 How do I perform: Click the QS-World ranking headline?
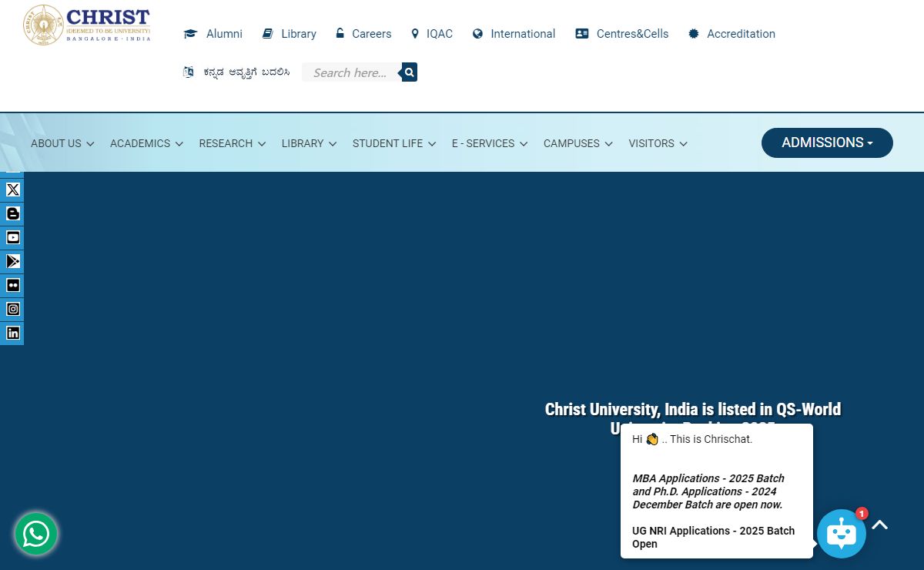tap(693, 418)
